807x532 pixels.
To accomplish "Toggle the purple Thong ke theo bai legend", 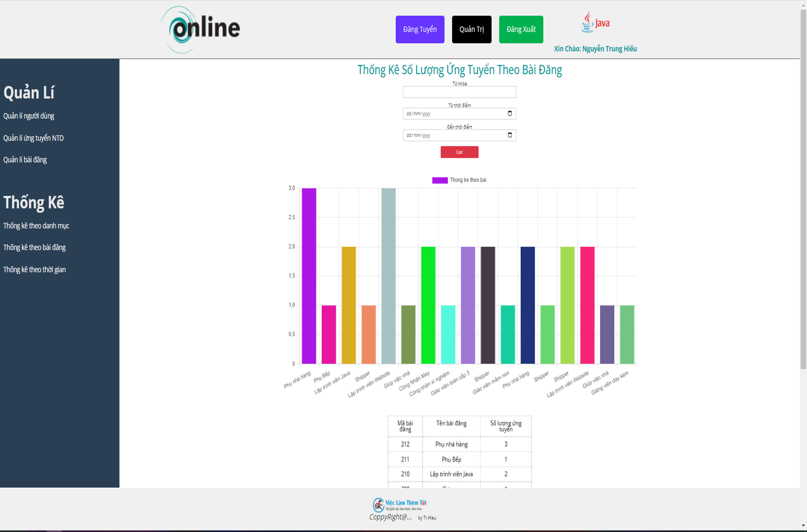I will click(x=459, y=180).
